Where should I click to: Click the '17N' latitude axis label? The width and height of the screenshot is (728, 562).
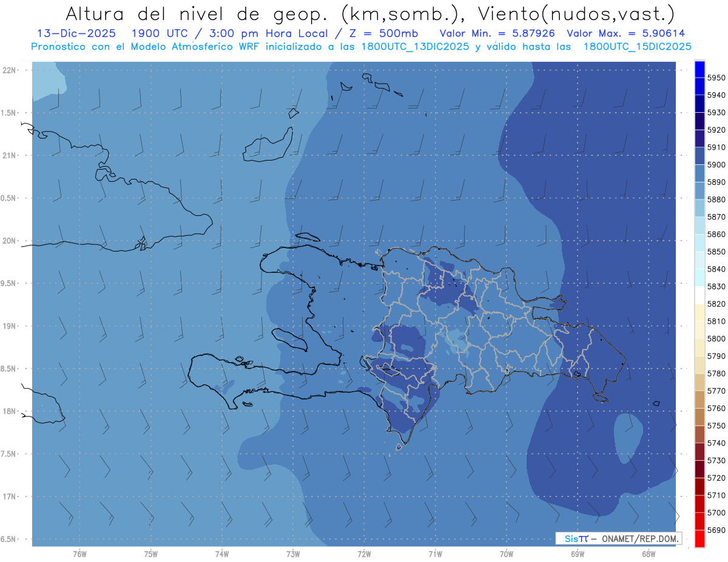[9, 497]
